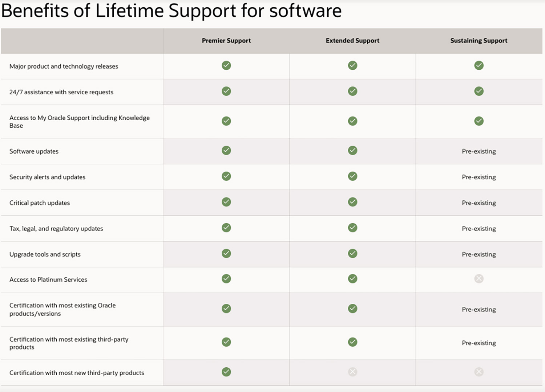Click Pre-existing in the Critical patch updates row
This screenshot has width=545, height=392.
pyautogui.click(x=479, y=203)
